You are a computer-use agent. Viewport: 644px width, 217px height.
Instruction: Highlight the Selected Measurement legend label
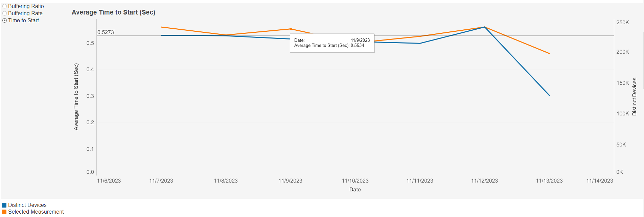coord(36,212)
